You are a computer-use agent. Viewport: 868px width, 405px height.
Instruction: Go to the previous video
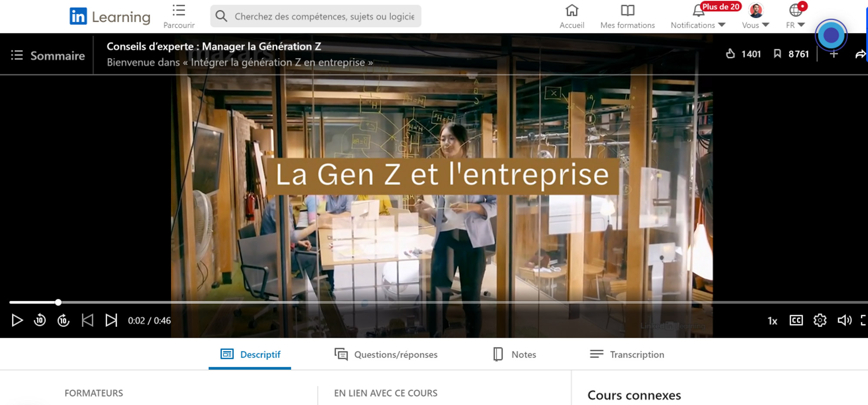[88, 320]
